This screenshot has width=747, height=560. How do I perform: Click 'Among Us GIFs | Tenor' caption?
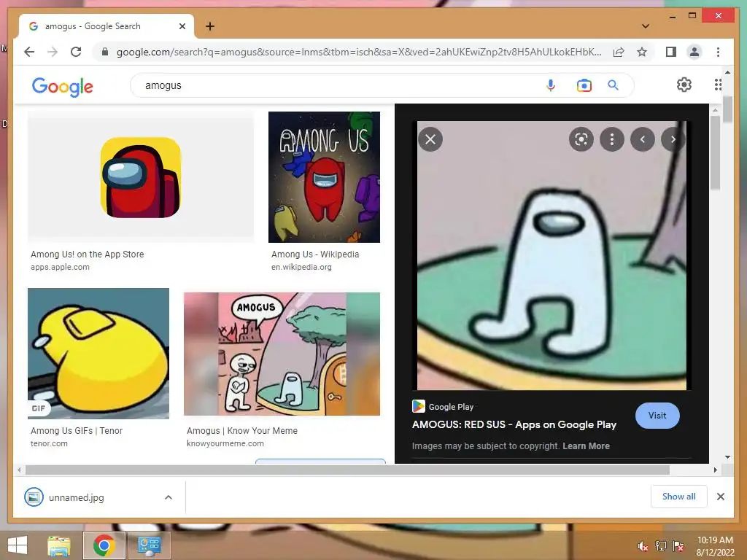pyautogui.click(x=76, y=430)
